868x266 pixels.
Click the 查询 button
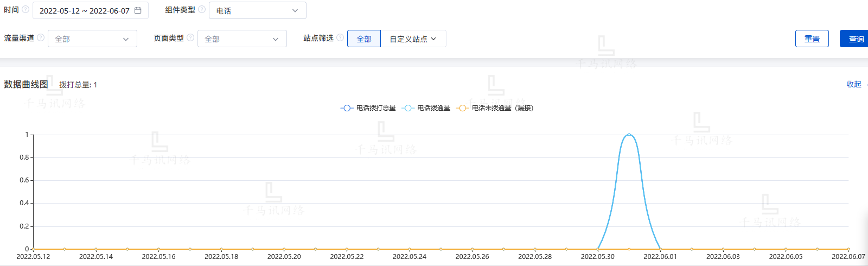[856, 39]
